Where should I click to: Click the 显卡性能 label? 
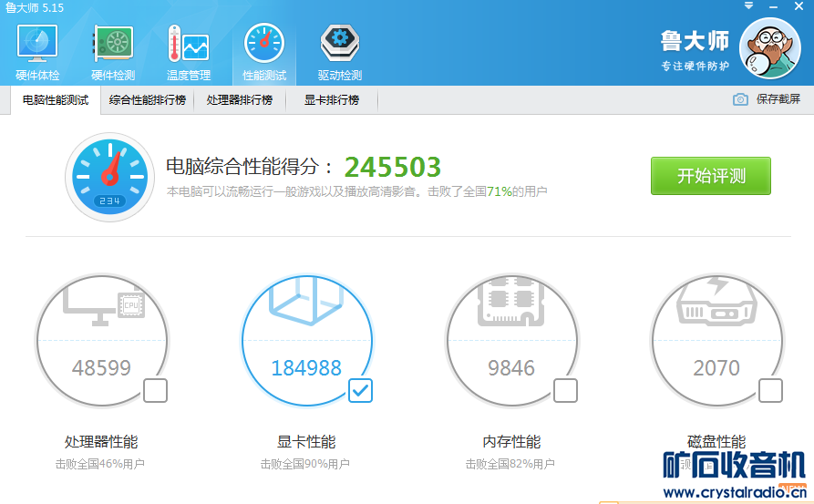[x=306, y=442]
